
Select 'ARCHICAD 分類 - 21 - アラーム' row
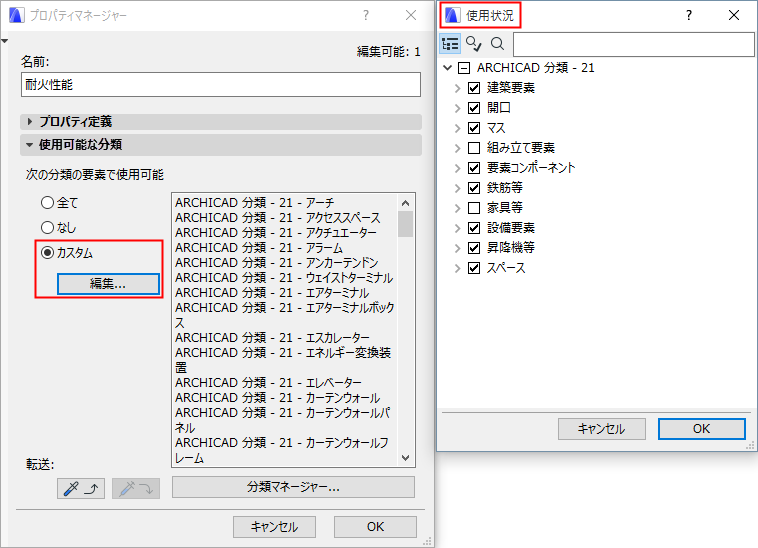[x=285, y=247]
